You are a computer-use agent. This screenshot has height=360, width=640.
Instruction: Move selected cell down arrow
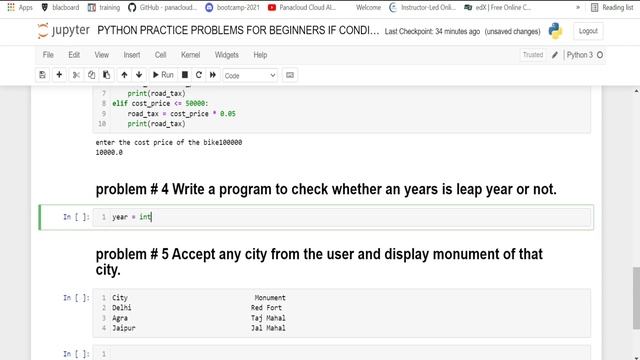click(139, 75)
